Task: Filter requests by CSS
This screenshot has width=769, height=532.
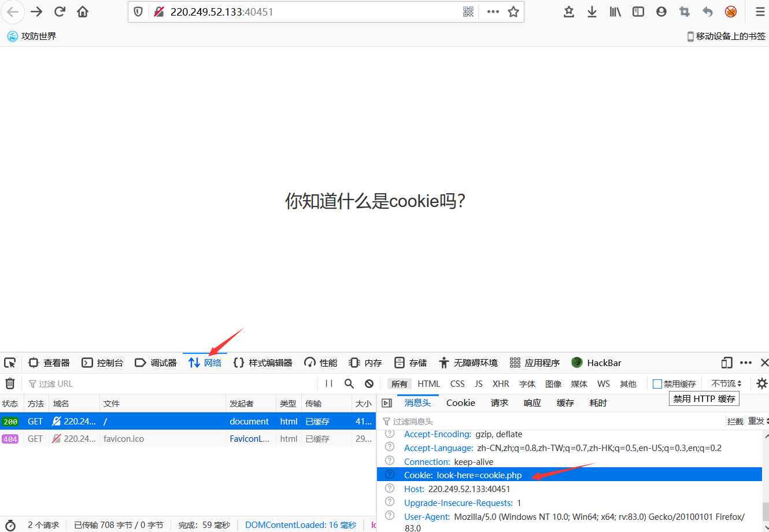Action: [457, 383]
